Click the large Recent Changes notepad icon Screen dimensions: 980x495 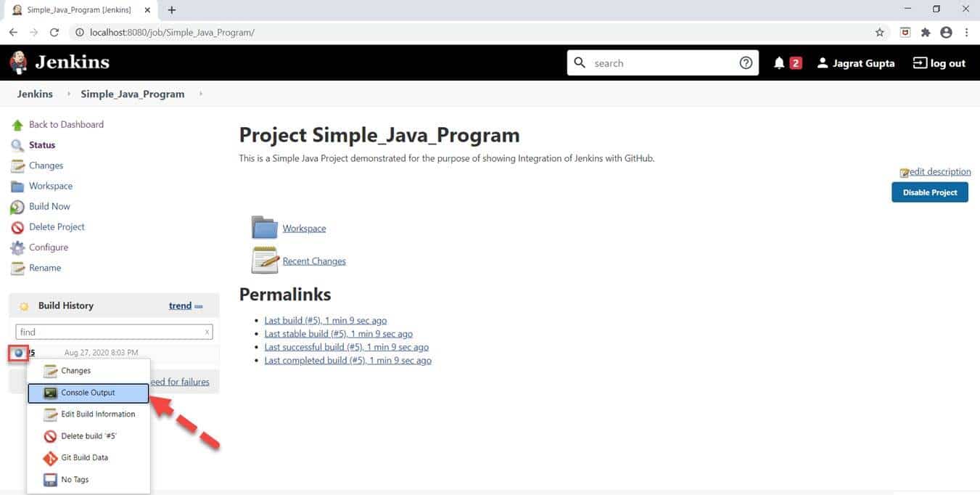(265, 261)
